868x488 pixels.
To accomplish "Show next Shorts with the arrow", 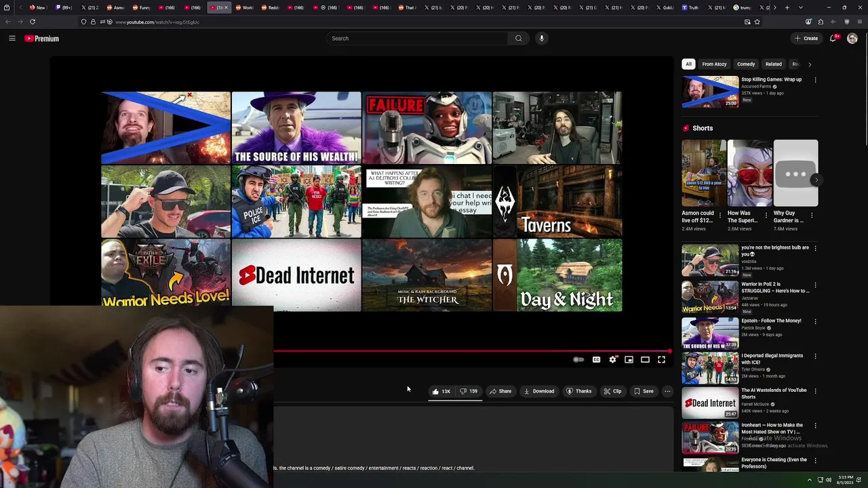I will coord(816,180).
